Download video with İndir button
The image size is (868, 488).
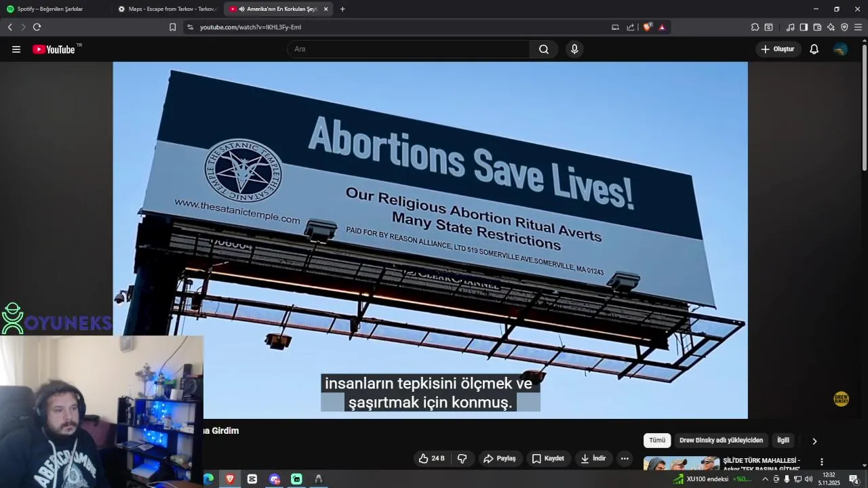(x=593, y=459)
